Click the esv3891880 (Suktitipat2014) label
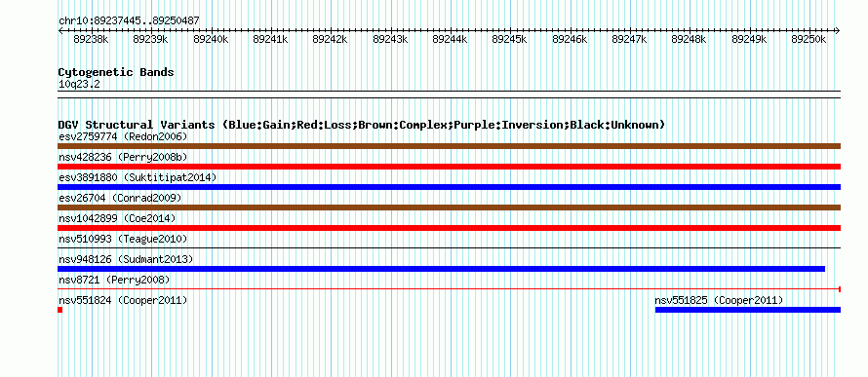The image size is (868, 377). pyautogui.click(x=138, y=177)
